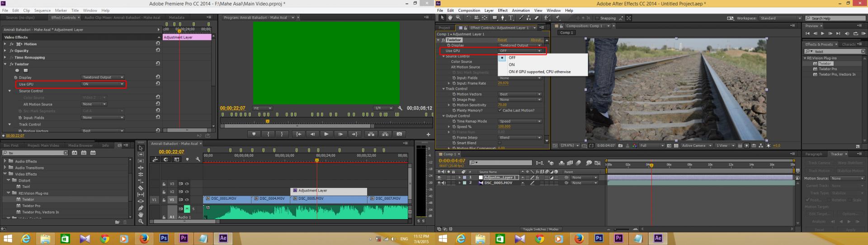Screen dimensions: 868x245
Task: Filter Premiere effects by Accelerated Effects icon
Action: pyautogui.click(x=75, y=153)
